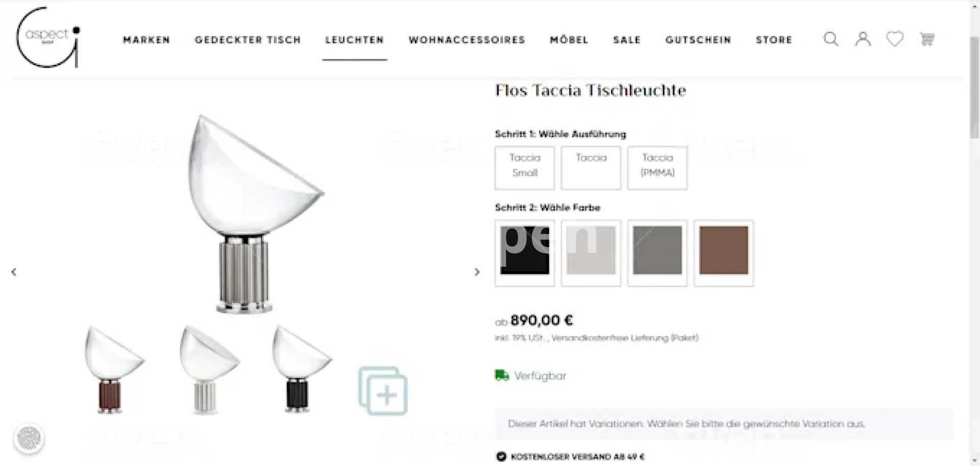Viewport: 980px width, 466px height.
Task: Open the shopping cart icon
Action: click(927, 39)
